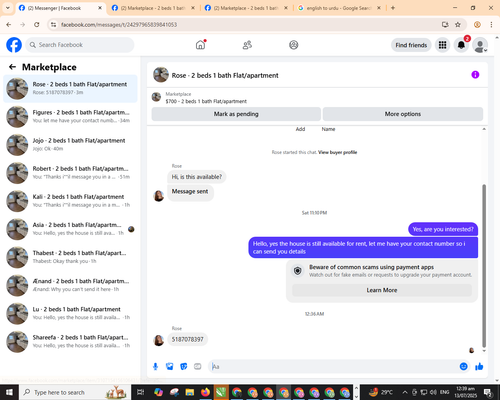This screenshot has width=500, height=400.
Task: Open the View buyer profile link
Action: [x=337, y=152]
